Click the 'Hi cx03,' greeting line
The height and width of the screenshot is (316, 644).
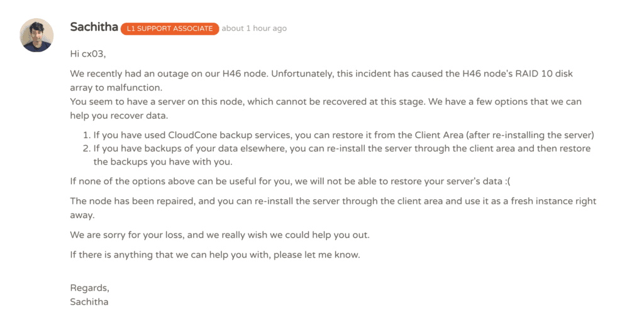click(88, 54)
